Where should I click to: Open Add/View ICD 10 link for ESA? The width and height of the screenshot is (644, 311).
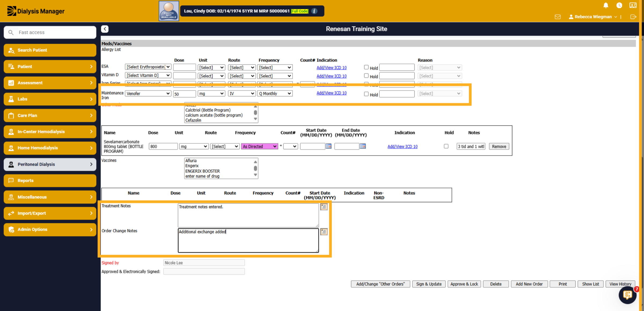click(x=331, y=68)
